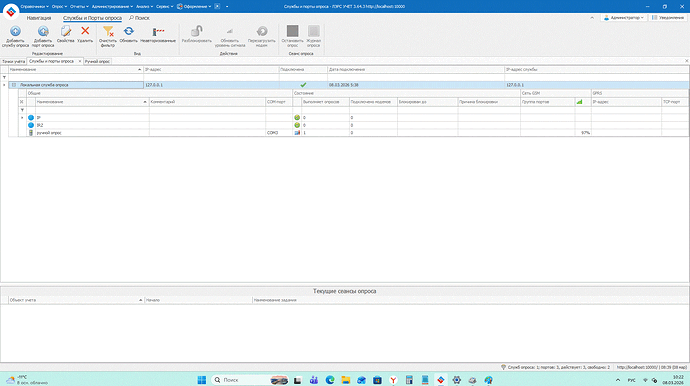690x386 pixels.
Task: Click the Обновить refresh icon
Action: click(x=128, y=31)
